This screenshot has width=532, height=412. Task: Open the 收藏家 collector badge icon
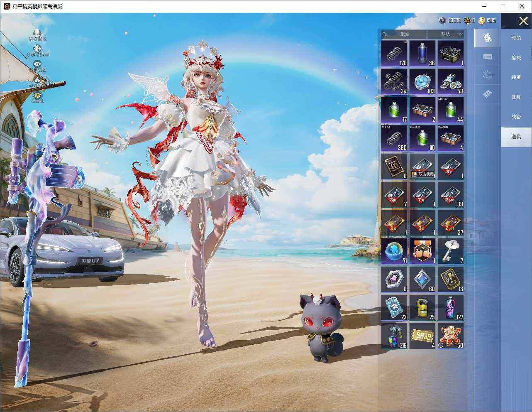37,95
